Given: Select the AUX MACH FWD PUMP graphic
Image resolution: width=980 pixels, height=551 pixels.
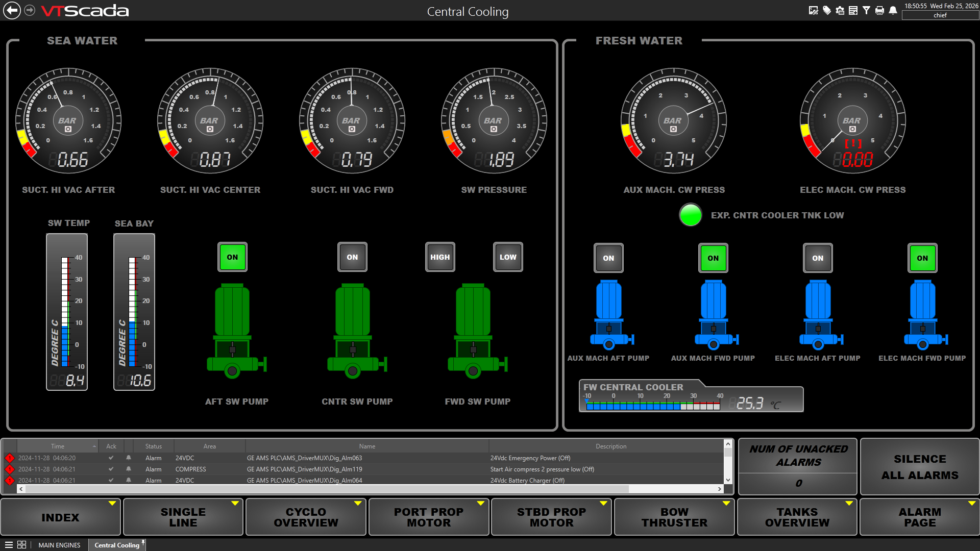Looking at the screenshot, I should (716, 315).
